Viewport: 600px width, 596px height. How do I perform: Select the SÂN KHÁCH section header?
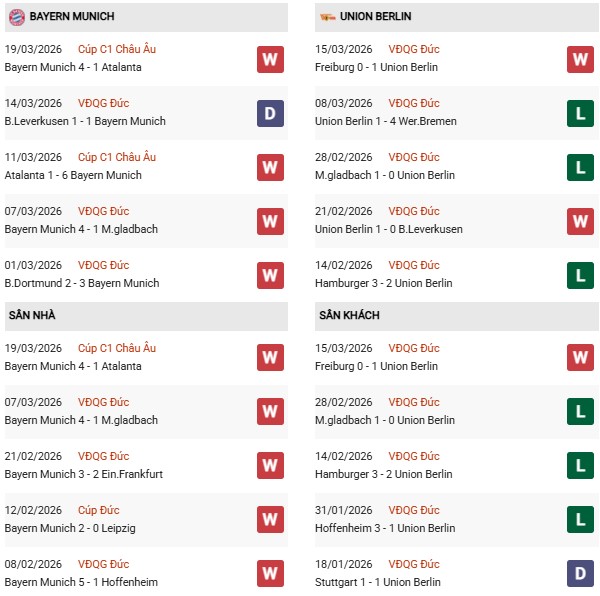tap(349, 316)
